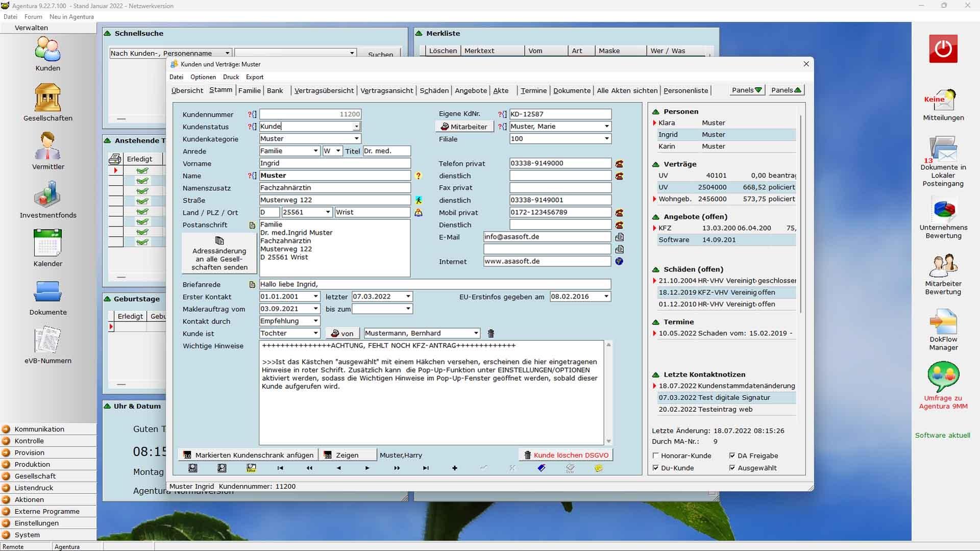980x551 pixels.
Task: Click the red power button icon
Action: (943, 49)
